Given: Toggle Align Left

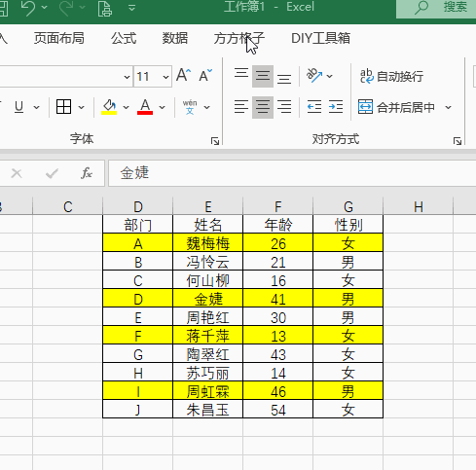Looking at the screenshot, I should pos(241,107).
